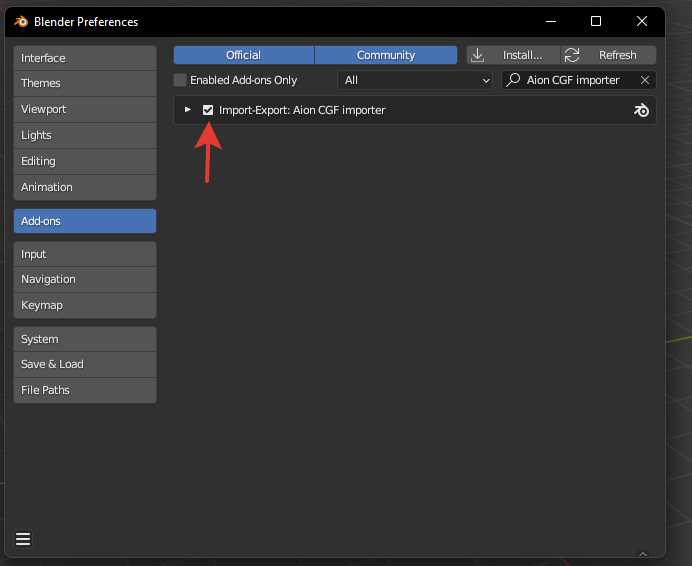
Task: Click the download icon on Install button
Action: (478, 55)
